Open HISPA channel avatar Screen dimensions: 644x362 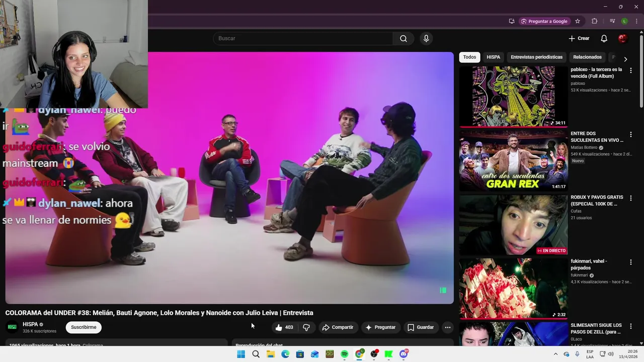click(12, 327)
